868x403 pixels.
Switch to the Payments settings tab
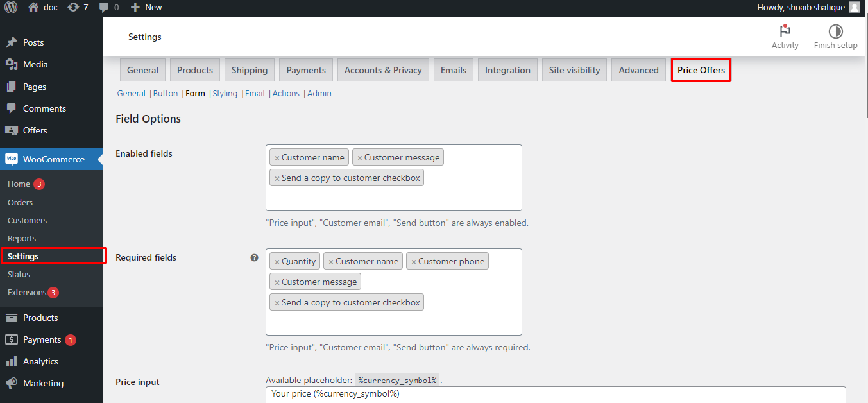(306, 70)
